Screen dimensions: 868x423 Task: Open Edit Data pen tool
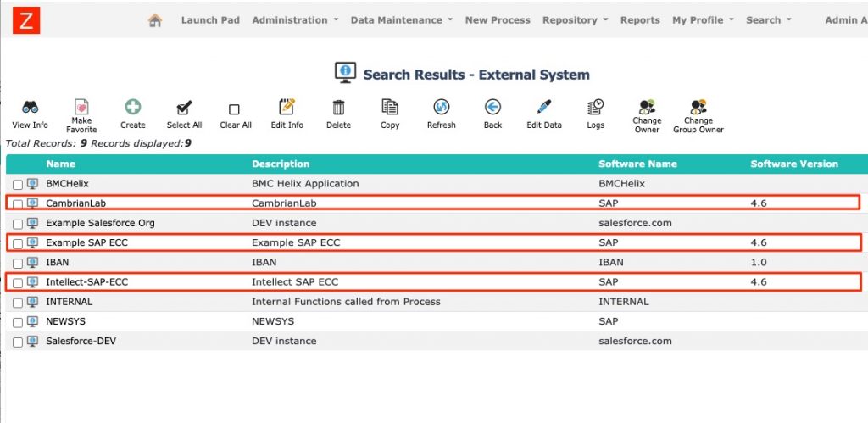(x=544, y=107)
